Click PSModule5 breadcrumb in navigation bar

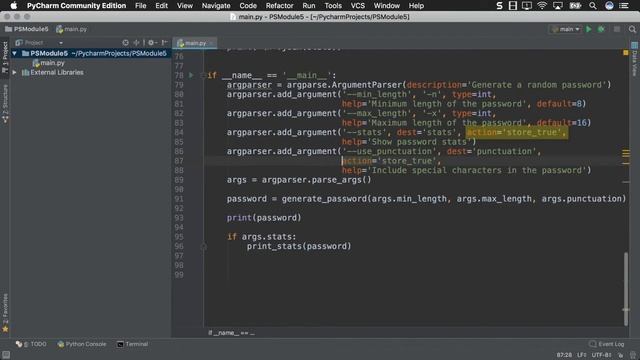(27, 29)
